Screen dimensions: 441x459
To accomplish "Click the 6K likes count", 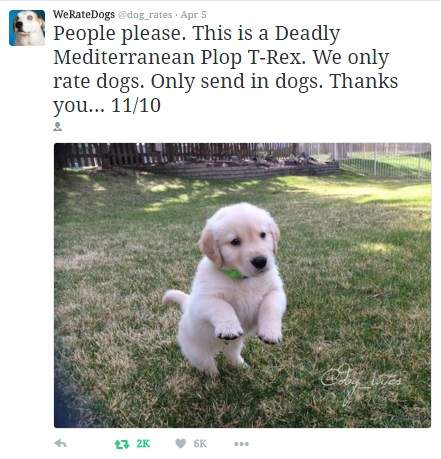I will point(200,444).
